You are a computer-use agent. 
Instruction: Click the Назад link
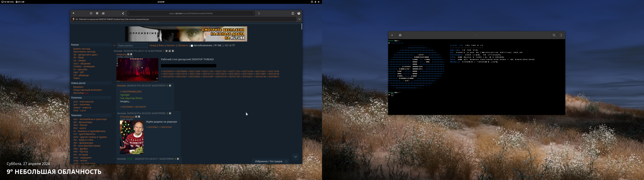153,45
